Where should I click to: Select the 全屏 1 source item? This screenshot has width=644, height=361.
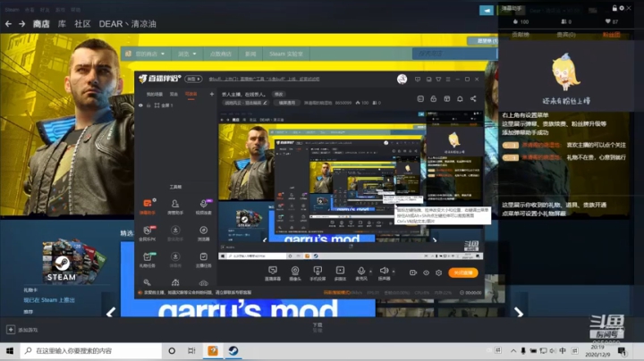(x=164, y=105)
